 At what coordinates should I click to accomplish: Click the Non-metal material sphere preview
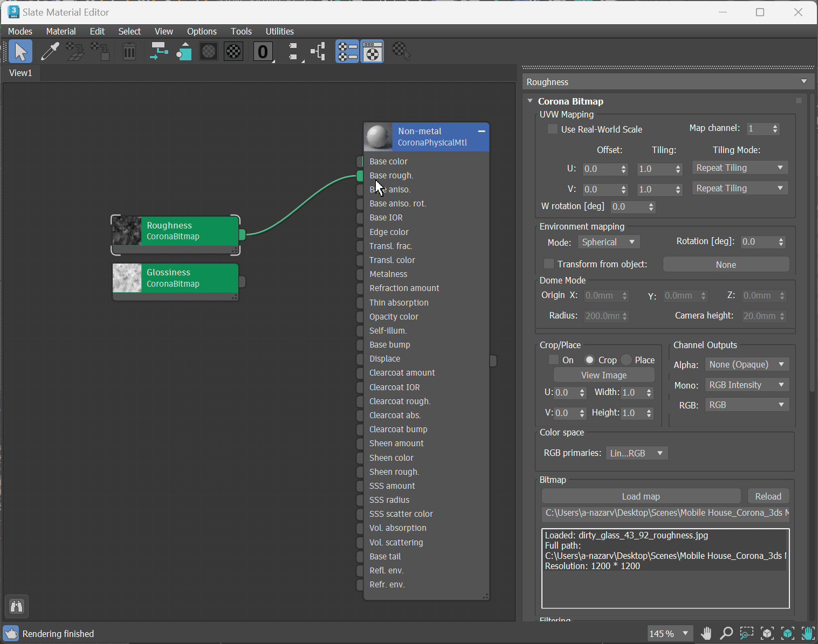point(379,137)
